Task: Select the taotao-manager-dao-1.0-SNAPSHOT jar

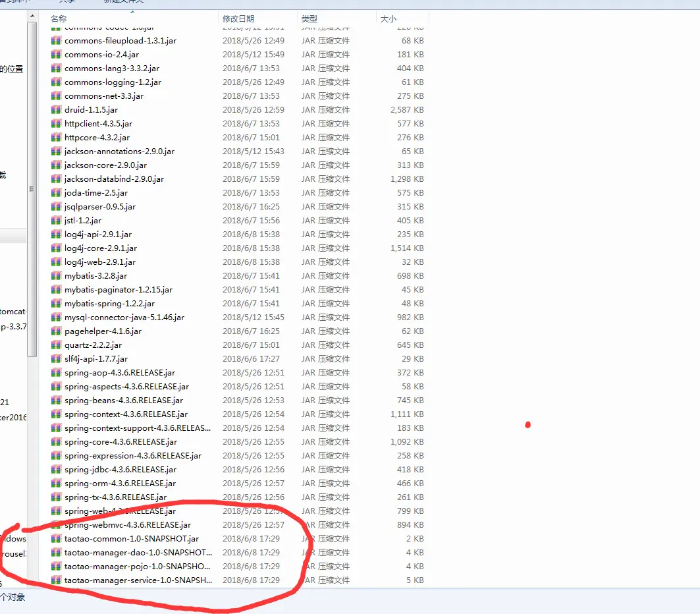Action: click(138, 553)
